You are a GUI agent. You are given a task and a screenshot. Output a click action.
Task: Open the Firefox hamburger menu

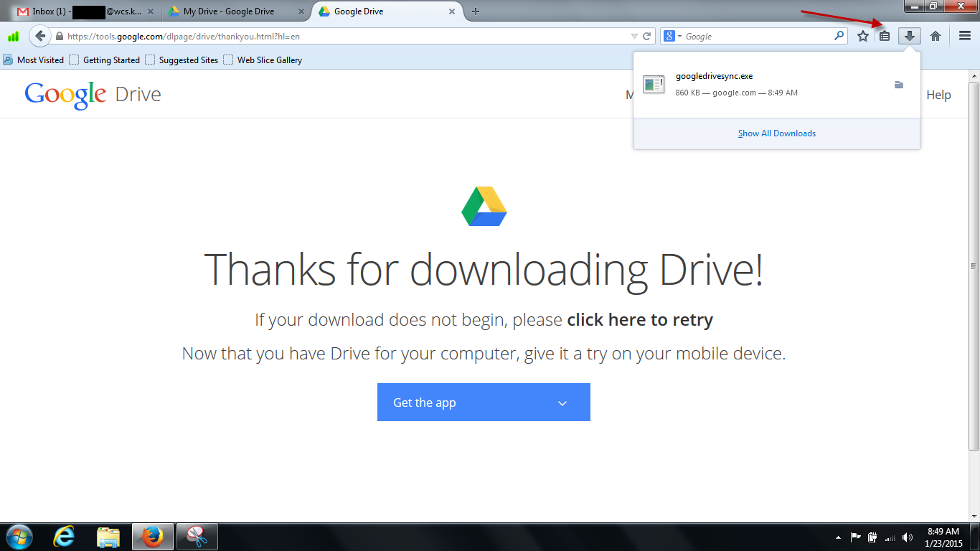pyautogui.click(x=965, y=36)
